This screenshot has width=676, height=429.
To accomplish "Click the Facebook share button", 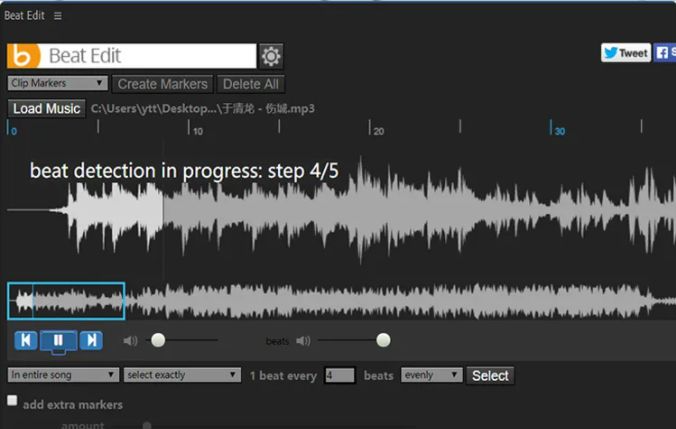I will tap(664, 53).
